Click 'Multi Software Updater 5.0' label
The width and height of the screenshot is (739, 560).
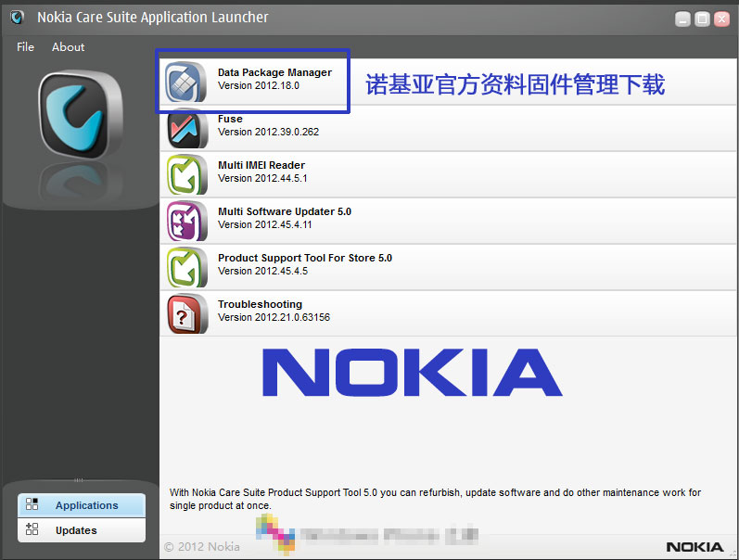[285, 211]
